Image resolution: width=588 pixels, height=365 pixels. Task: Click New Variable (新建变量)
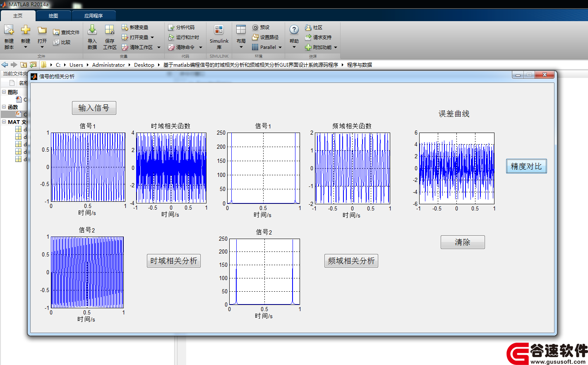click(x=135, y=27)
